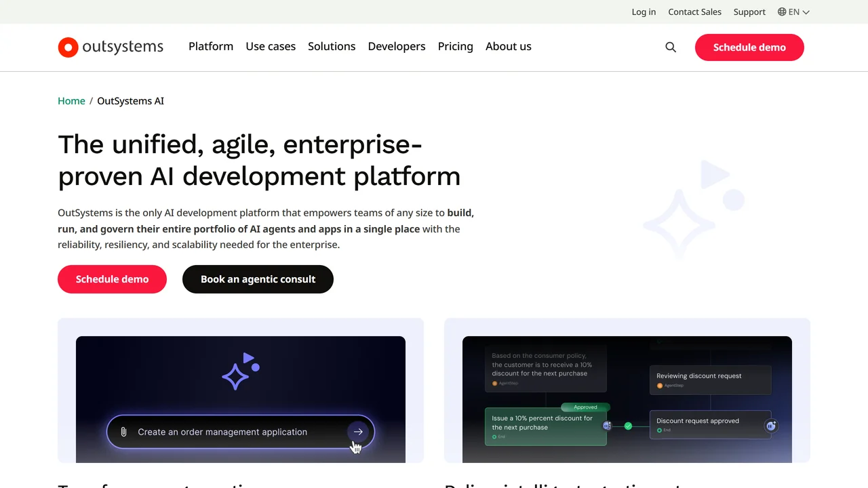Click Schedule demo button in header
Screen dimensions: 868x488
click(x=749, y=47)
